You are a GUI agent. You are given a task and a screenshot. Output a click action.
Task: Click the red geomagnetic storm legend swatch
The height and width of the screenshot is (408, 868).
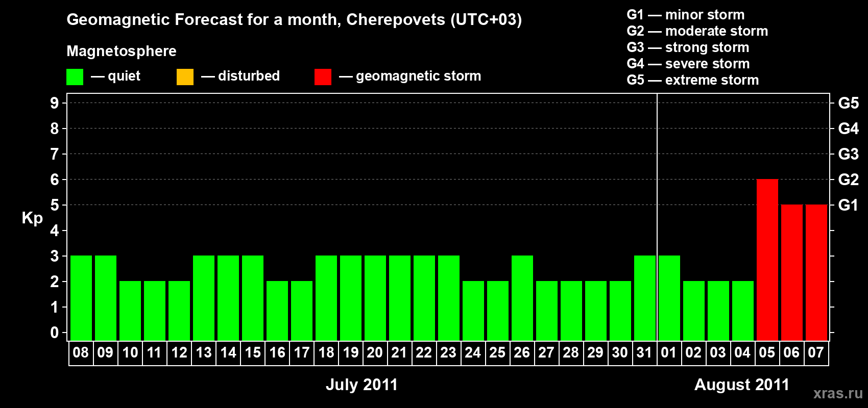pyautogui.click(x=323, y=77)
